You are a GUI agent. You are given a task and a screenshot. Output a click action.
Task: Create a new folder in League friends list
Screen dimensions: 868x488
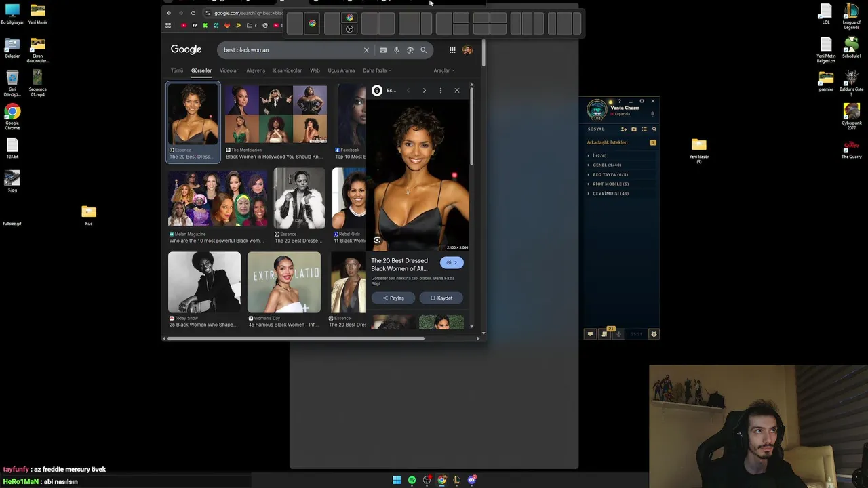(x=634, y=129)
